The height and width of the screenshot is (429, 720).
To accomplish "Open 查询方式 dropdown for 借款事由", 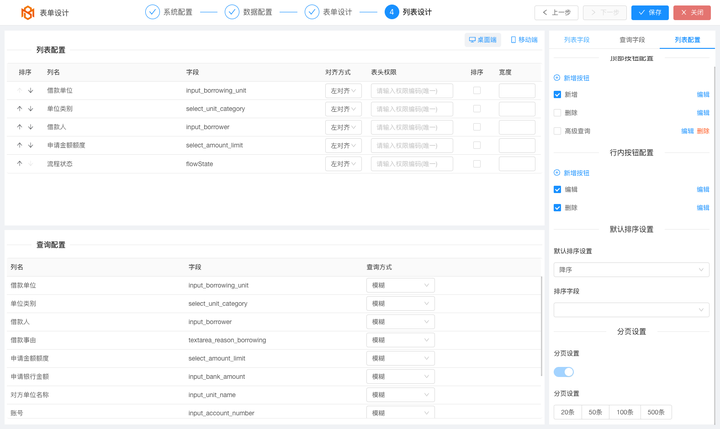I will coord(400,340).
